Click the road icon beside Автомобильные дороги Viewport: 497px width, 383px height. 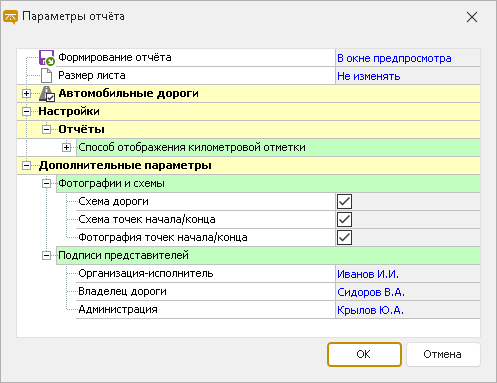pos(47,94)
